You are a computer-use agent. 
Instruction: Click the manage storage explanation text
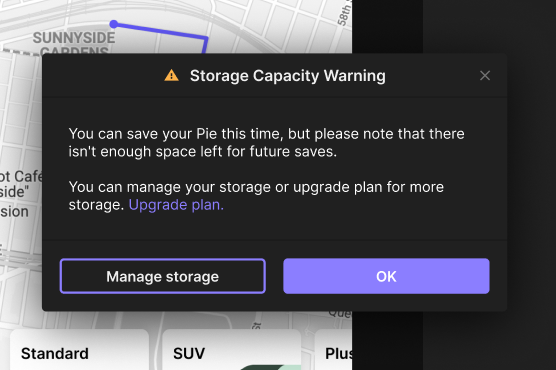(x=256, y=196)
